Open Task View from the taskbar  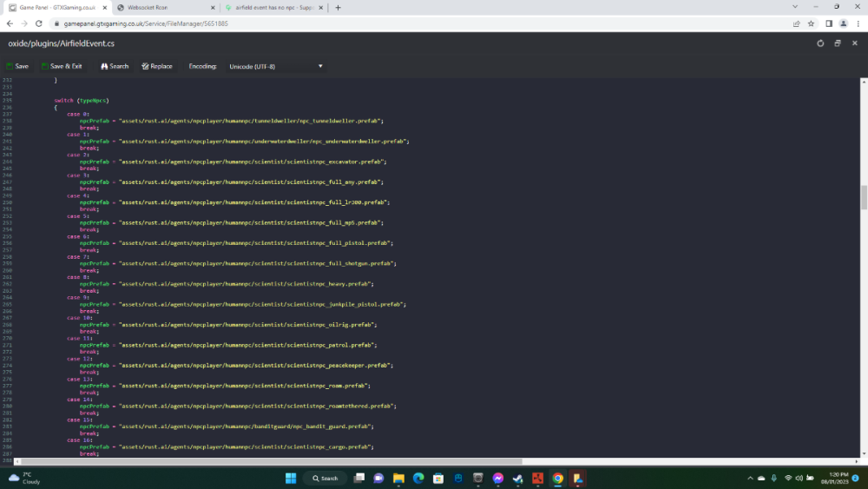359,478
